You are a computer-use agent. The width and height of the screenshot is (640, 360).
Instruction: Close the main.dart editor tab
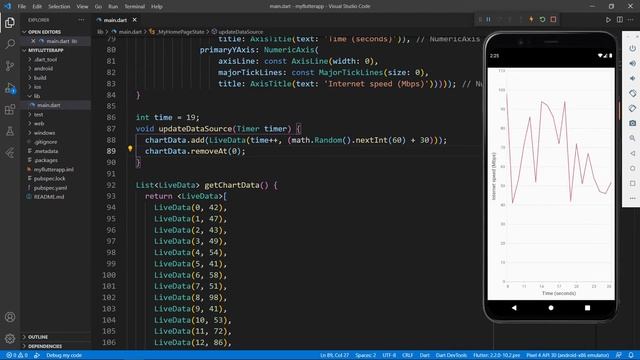click(134, 20)
